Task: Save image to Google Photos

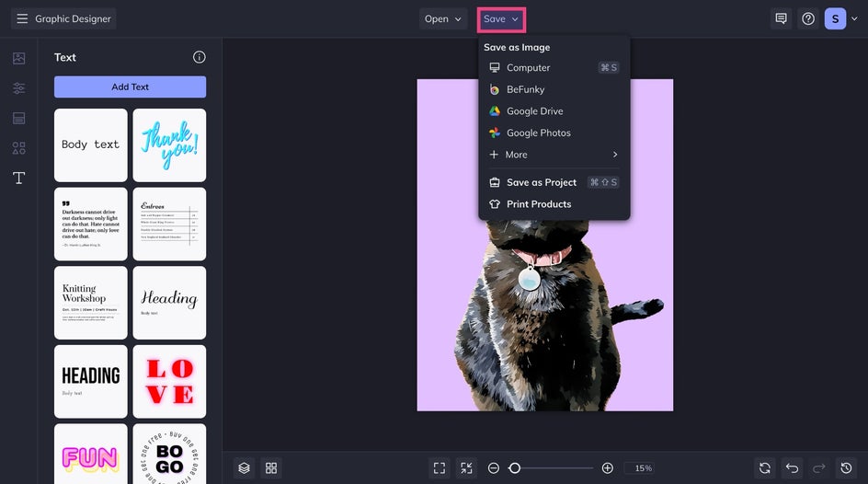Action: click(x=554, y=133)
